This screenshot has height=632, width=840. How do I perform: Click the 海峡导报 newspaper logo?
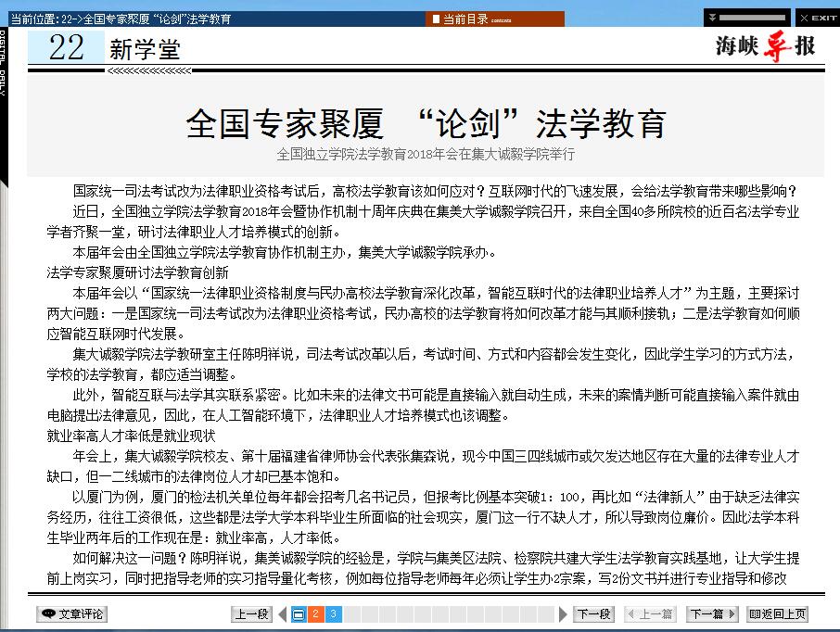coord(764,46)
